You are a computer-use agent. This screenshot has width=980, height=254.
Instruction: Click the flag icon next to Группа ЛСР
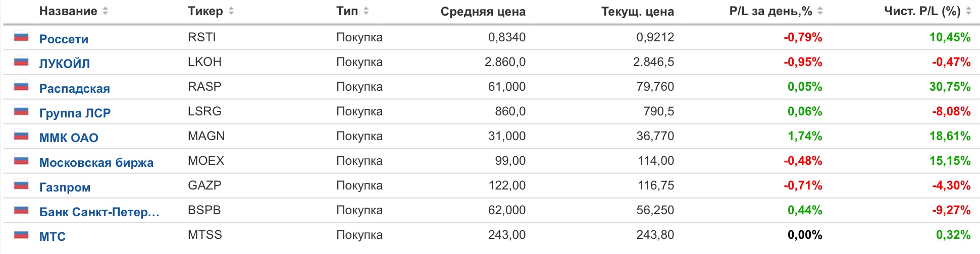click(21, 111)
